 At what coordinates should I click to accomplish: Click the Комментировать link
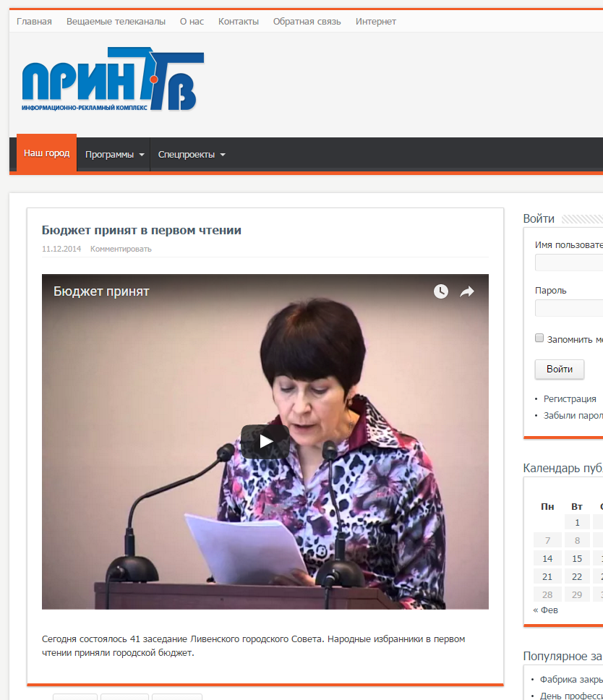121,249
